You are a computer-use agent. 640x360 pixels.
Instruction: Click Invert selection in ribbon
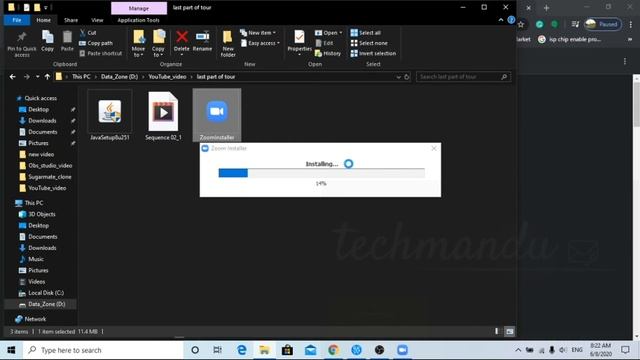[x=373, y=53]
